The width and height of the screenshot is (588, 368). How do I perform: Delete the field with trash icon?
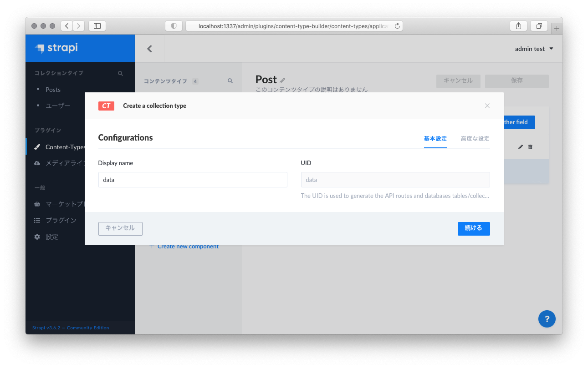(x=530, y=147)
